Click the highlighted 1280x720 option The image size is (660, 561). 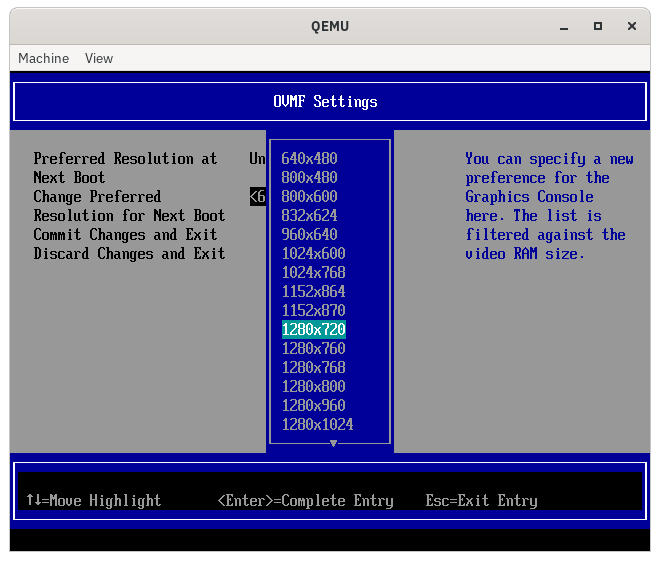pos(314,330)
